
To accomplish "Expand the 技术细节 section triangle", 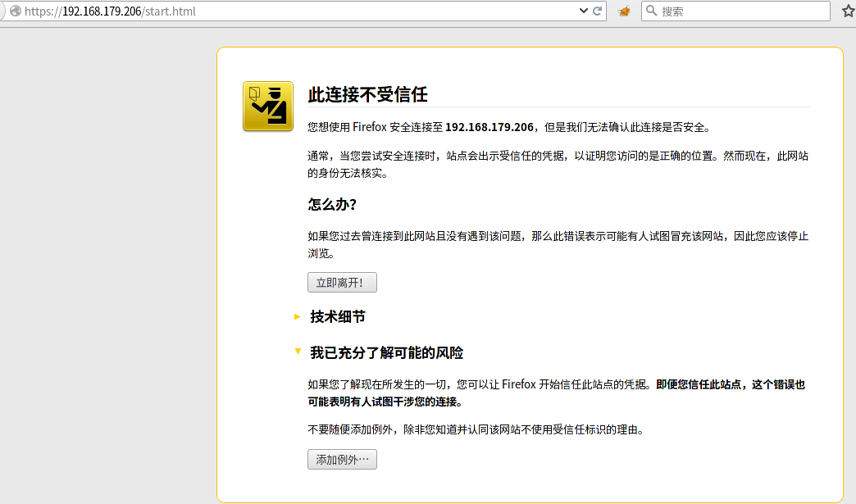I will click(x=298, y=316).
